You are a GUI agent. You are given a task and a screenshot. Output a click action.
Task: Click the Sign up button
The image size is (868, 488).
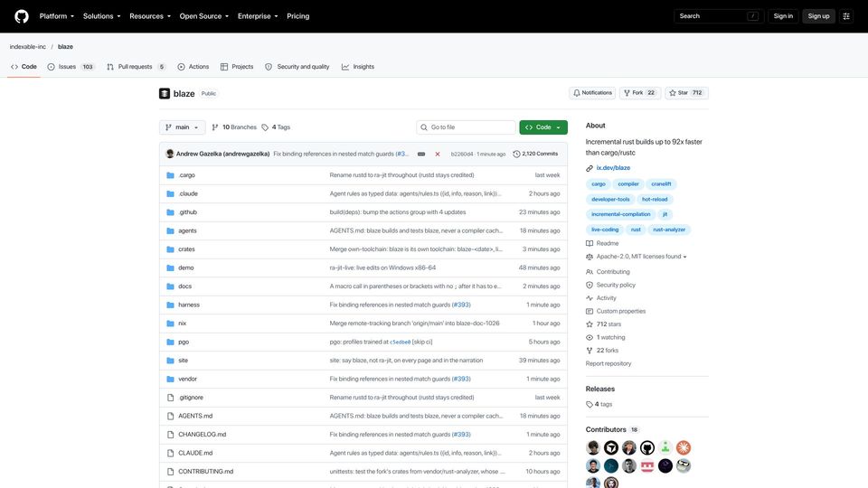(818, 16)
